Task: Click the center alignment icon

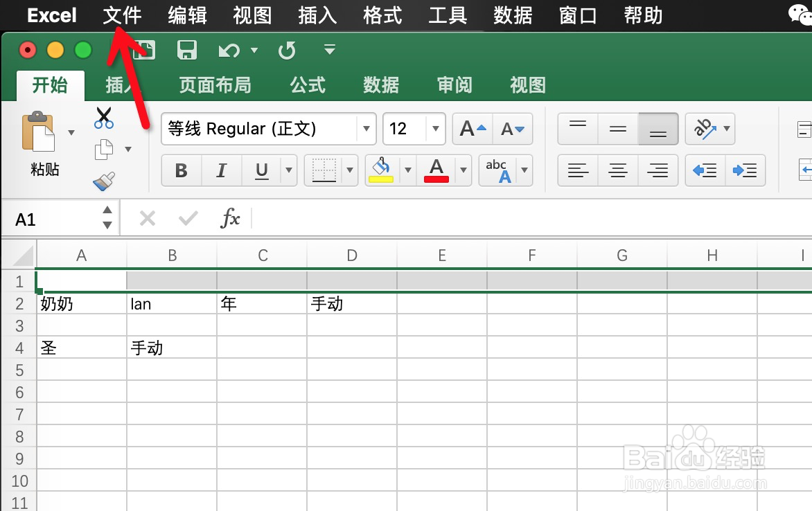Action: tap(617, 170)
